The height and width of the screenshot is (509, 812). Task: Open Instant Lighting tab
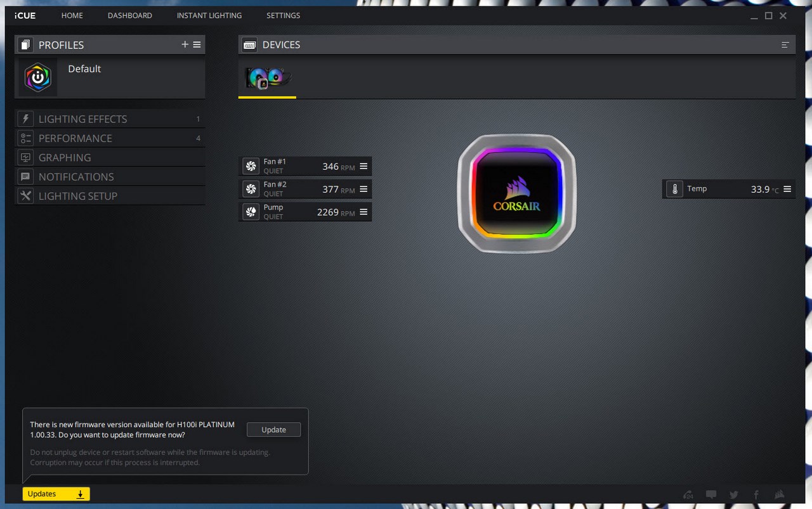[x=209, y=15]
